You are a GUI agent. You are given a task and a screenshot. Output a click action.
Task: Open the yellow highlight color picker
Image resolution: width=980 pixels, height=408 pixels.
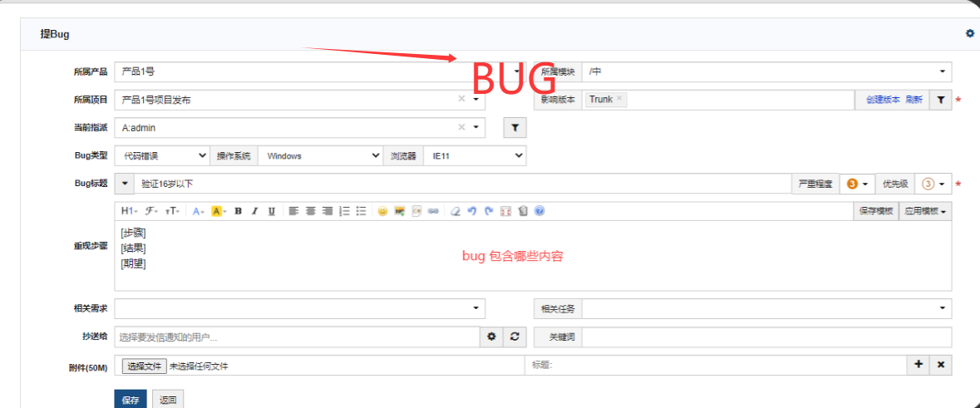tap(219, 211)
